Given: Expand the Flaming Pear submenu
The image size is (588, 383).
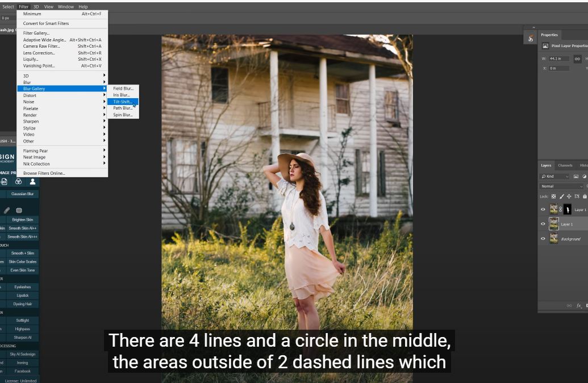Looking at the screenshot, I should (62, 151).
